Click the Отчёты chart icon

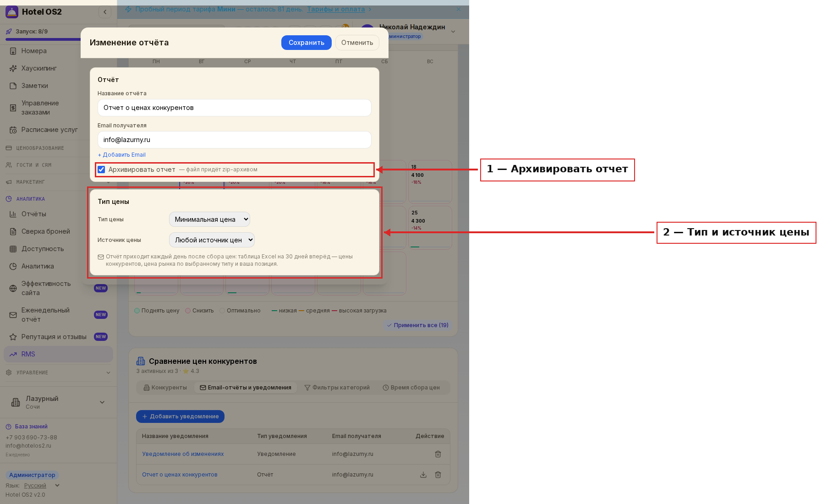[x=13, y=214]
